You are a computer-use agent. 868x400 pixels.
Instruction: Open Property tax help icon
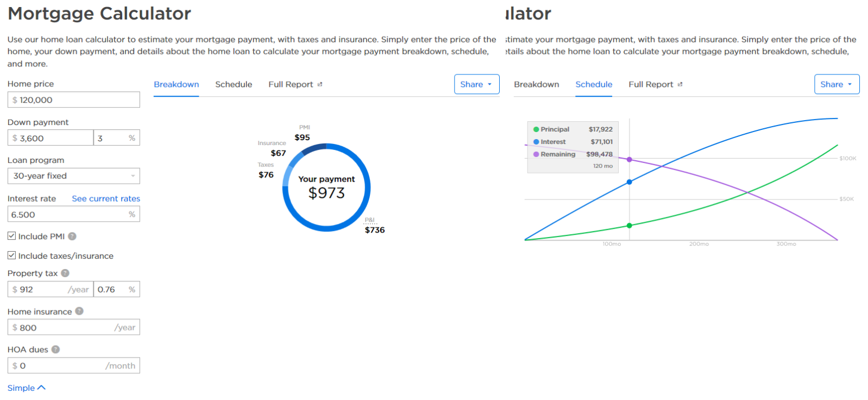tap(65, 273)
